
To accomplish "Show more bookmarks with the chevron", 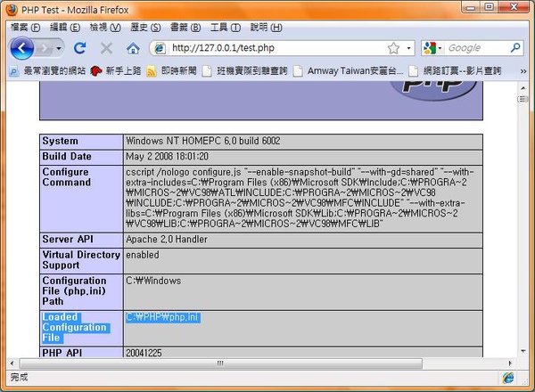I will point(523,71).
